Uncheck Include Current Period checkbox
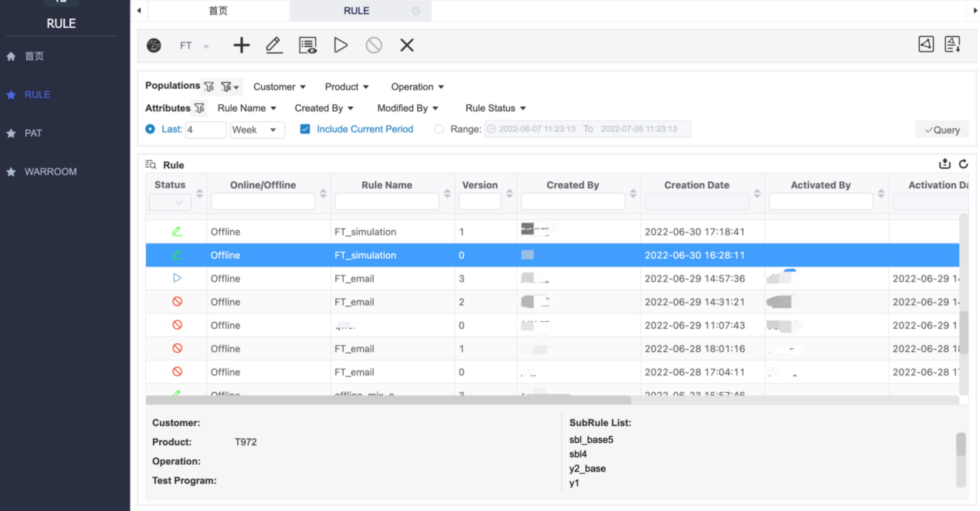 click(305, 129)
